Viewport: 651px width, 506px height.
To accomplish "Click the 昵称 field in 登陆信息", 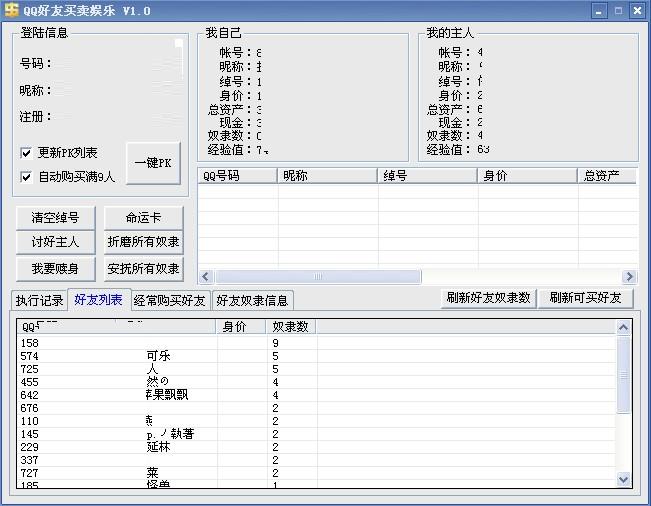I will (x=116, y=90).
